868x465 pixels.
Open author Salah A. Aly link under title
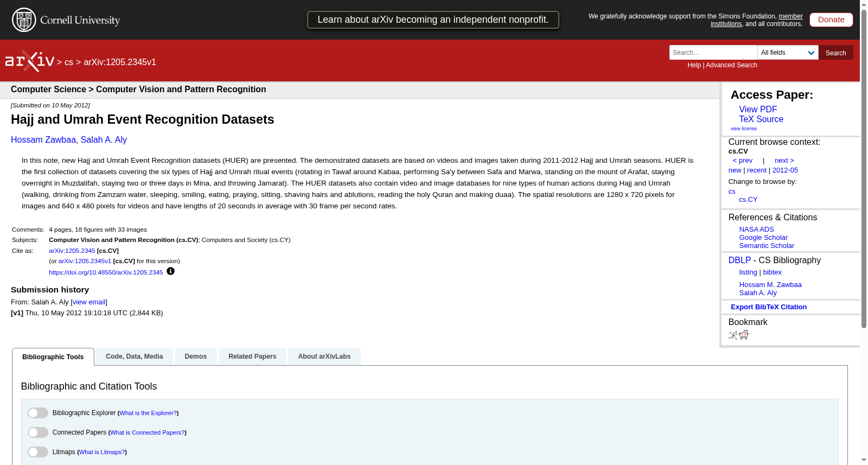(x=104, y=140)
